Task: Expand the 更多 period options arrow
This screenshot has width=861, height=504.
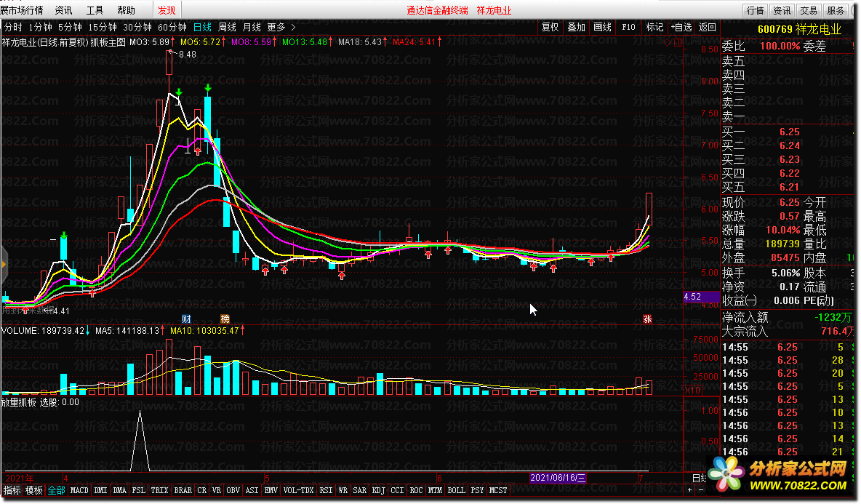Action: click(x=293, y=27)
